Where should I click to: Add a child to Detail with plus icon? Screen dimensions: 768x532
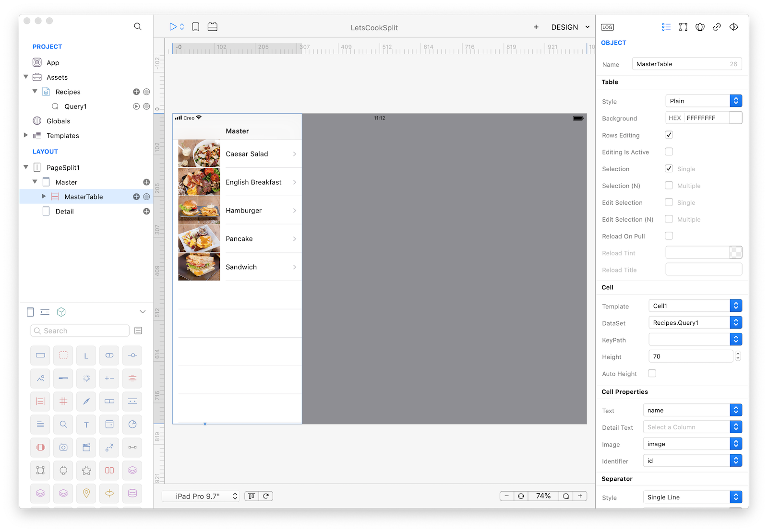(x=146, y=212)
